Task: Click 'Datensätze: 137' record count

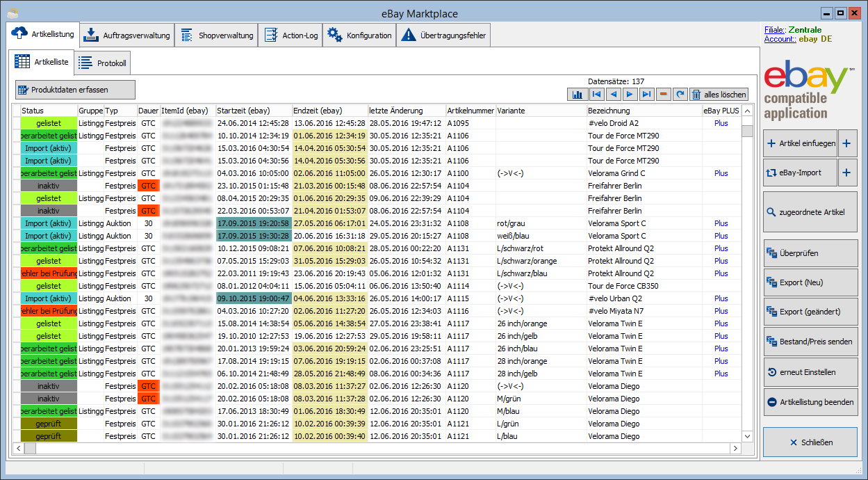Action: 616,81
